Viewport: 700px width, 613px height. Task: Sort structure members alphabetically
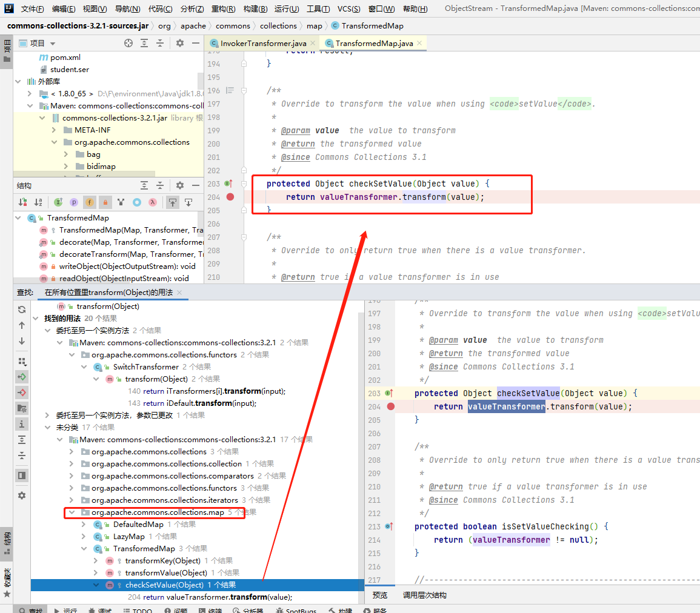click(x=38, y=202)
